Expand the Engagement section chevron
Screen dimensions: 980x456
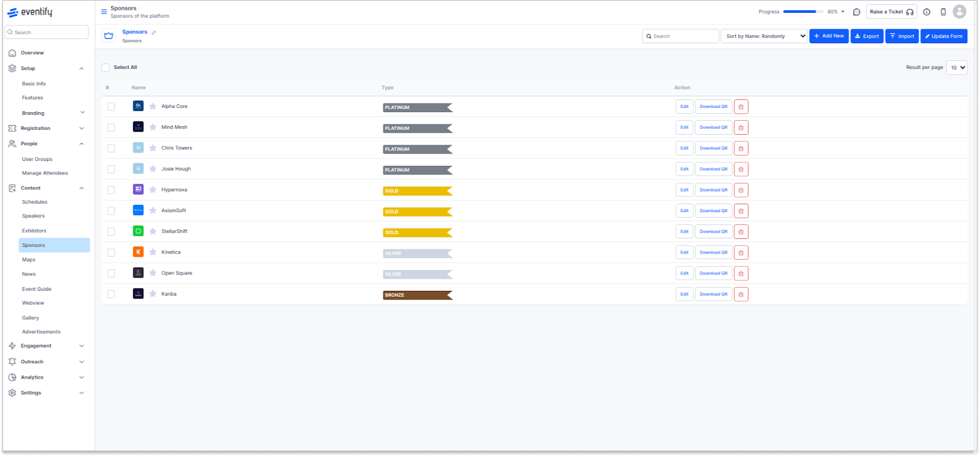tap(82, 346)
